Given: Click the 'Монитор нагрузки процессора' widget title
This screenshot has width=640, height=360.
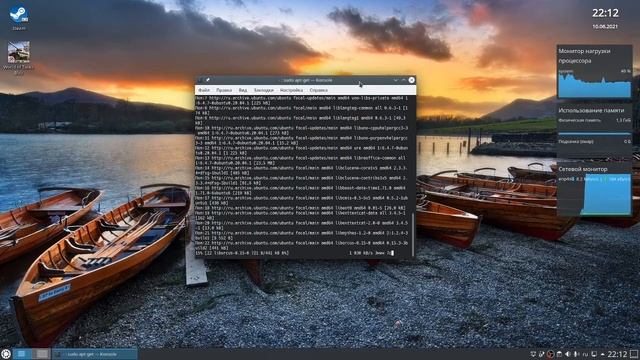Looking at the screenshot, I should tap(584, 56).
